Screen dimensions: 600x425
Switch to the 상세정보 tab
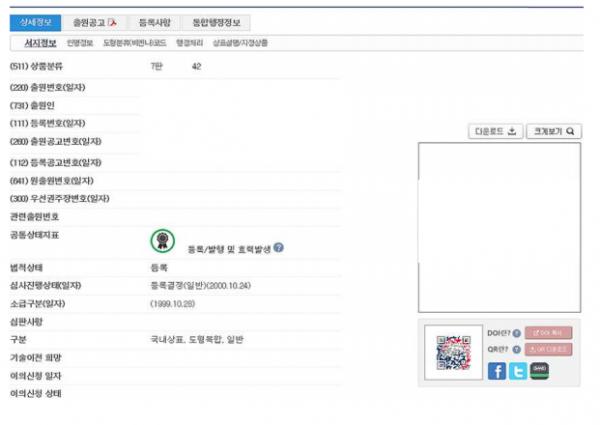pos(35,23)
